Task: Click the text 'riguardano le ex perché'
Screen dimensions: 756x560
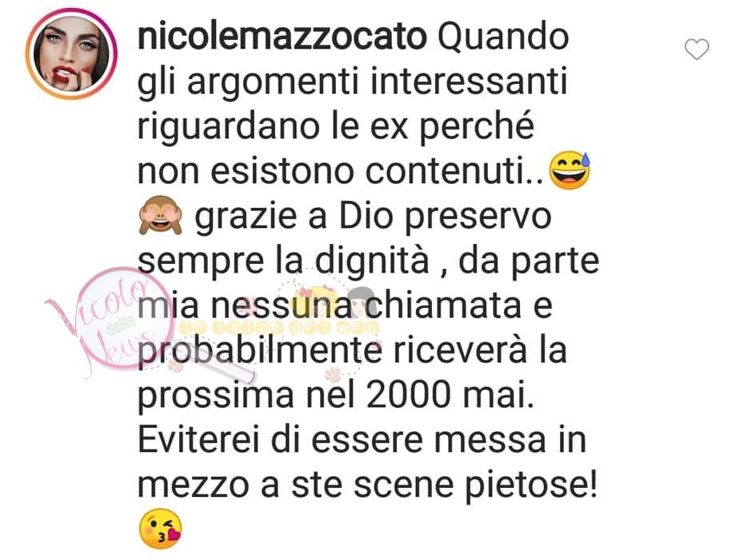Action: coord(336,127)
